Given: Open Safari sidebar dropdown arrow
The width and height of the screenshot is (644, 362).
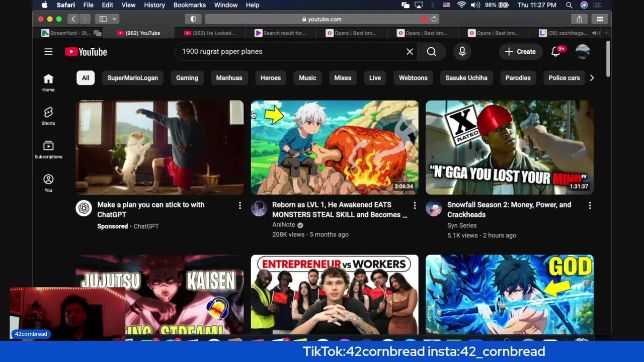Looking at the screenshot, I should pyautogui.click(x=114, y=19).
